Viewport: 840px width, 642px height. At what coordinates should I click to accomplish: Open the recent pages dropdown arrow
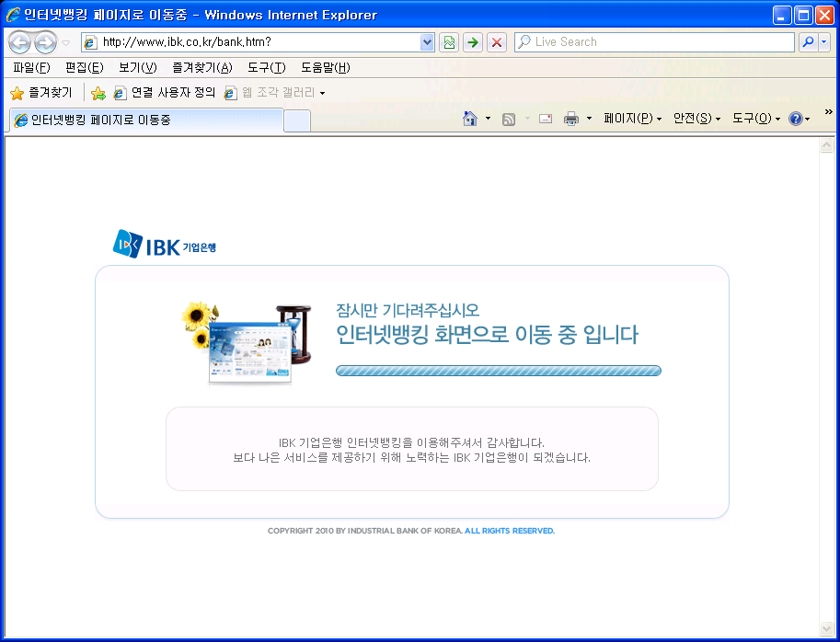[66, 43]
